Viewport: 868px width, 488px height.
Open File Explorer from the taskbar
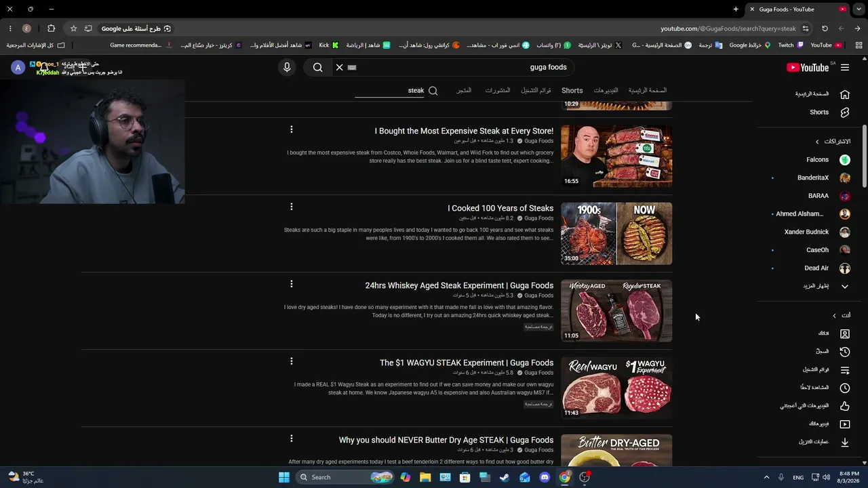(x=425, y=477)
